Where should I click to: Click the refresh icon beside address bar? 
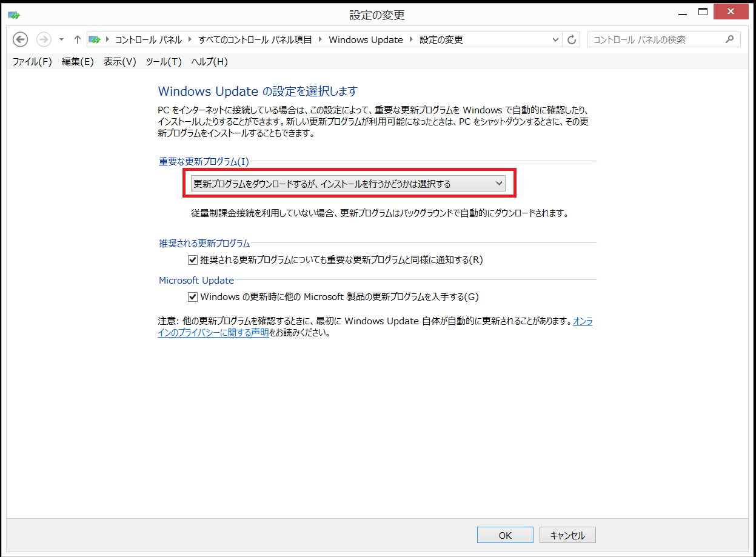pos(571,39)
